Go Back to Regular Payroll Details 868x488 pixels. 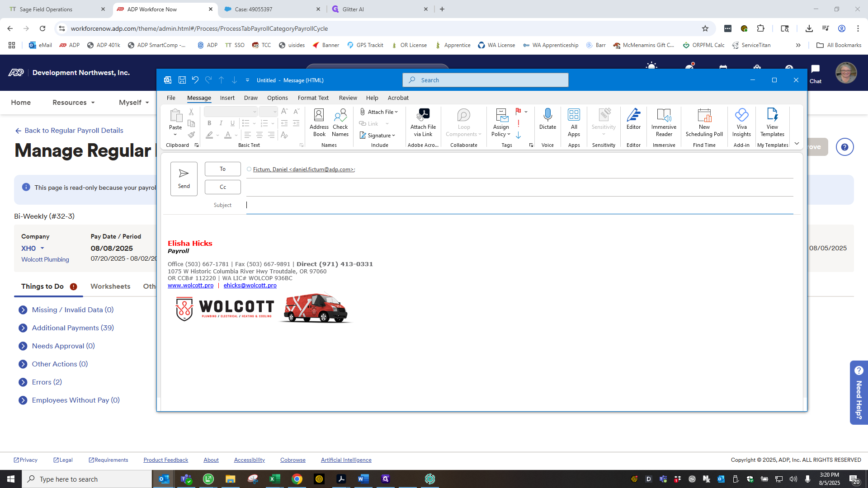pyautogui.click(x=69, y=131)
